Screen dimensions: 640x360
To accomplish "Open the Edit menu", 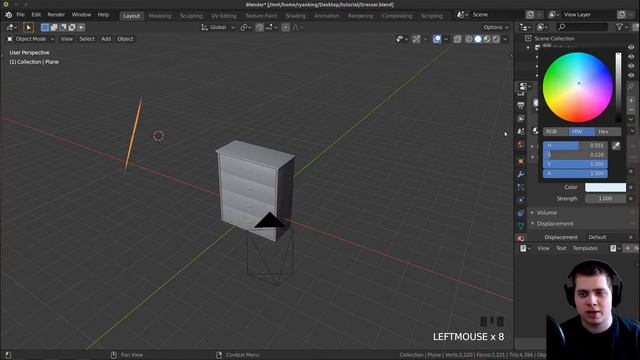I will 36,15.
